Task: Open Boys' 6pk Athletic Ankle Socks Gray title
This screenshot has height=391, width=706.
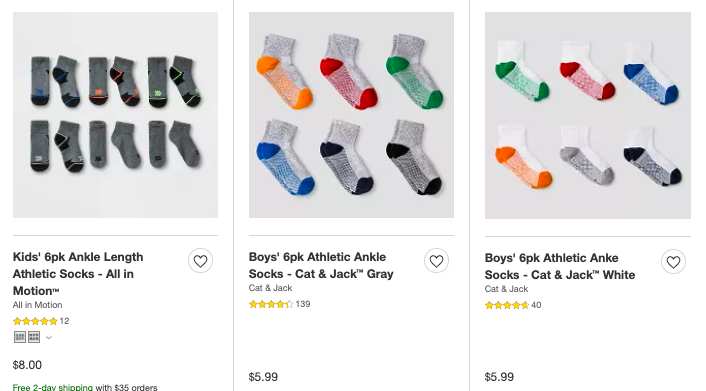Action: [x=321, y=265]
